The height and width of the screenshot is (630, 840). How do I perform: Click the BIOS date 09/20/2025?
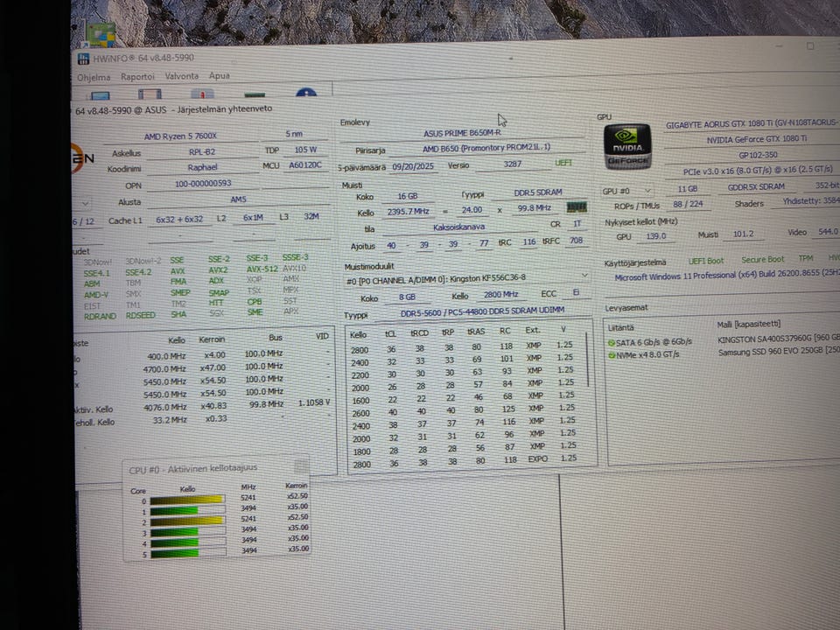412,166
